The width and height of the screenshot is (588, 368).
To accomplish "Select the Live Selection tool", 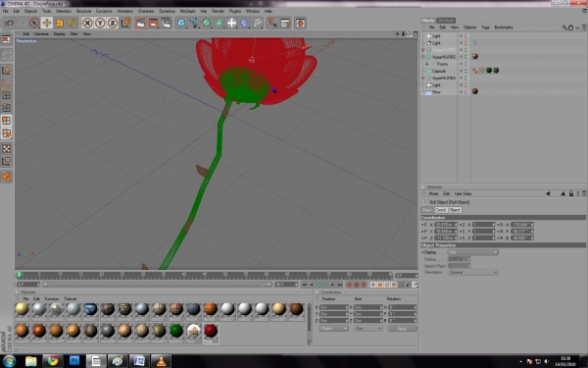I will [x=34, y=23].
